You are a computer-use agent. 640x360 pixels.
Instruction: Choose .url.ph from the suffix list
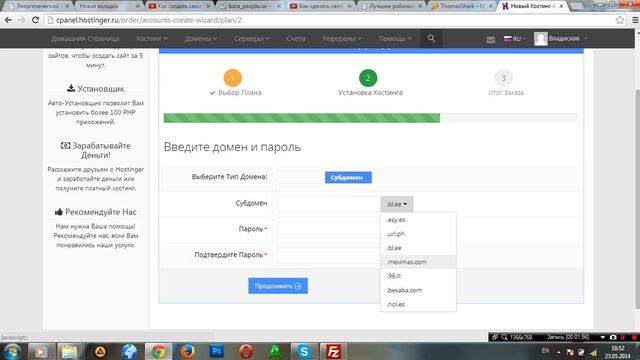tap(418, 234)
